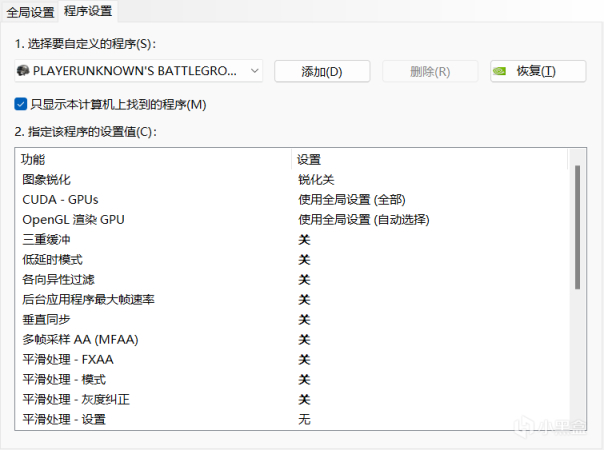
Task: Select the 后台应用程序最大帧速率 row
Action: tap(293, 299)
